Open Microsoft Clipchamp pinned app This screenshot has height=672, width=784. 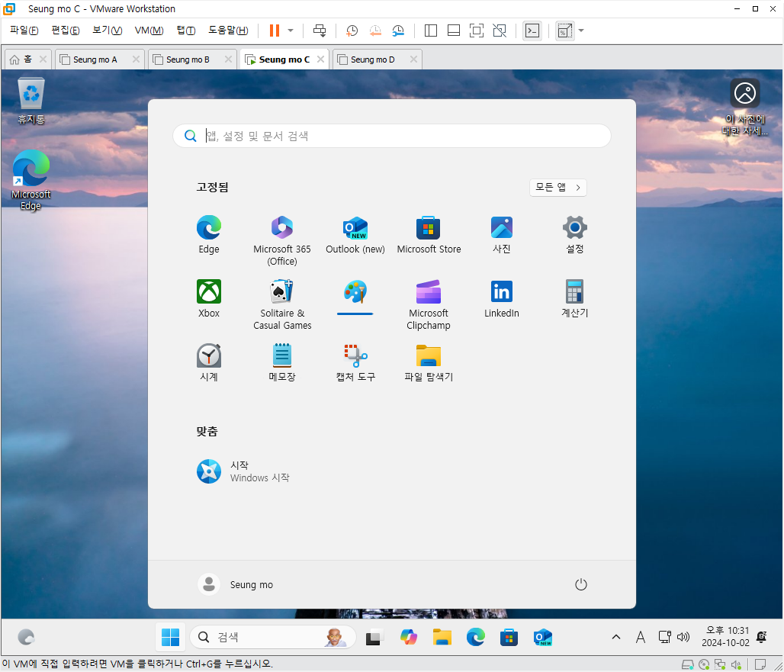(429, 305)
